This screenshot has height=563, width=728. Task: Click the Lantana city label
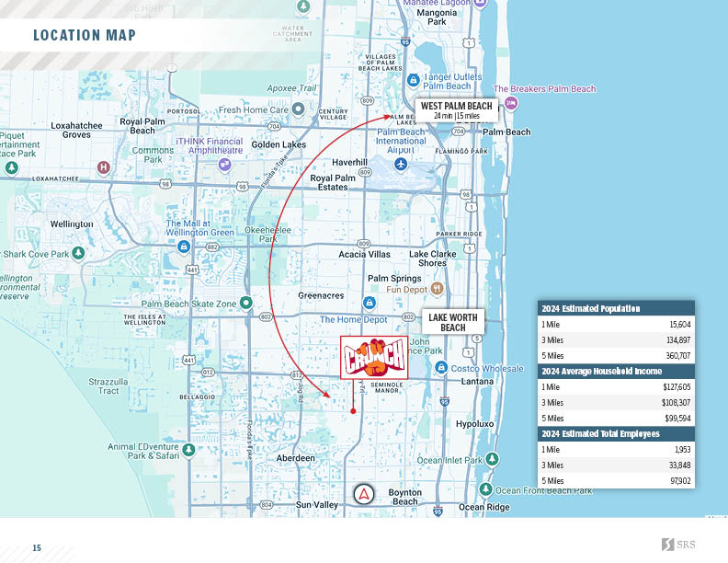(x=477, y=382)
